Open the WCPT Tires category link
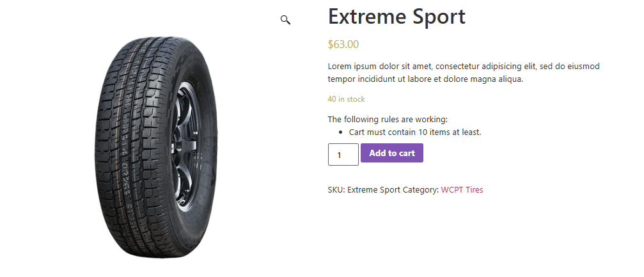The image size is (644, 277). click(462, 189)
